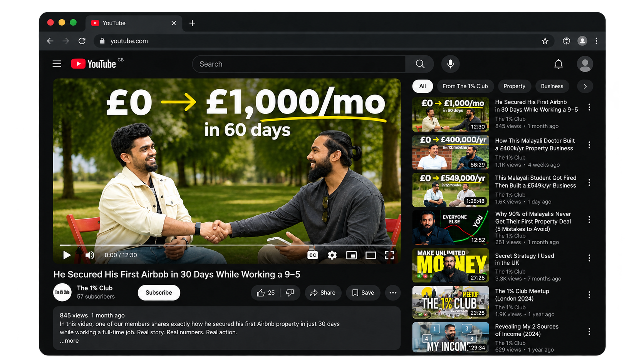Go to the YouTube home logo
The image size is (644, 362).
coord(94,64)
